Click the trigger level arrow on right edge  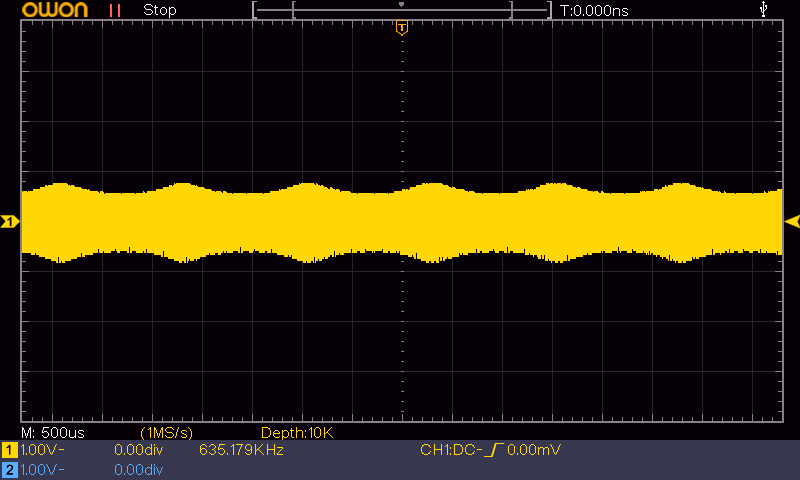pos(791,221)
